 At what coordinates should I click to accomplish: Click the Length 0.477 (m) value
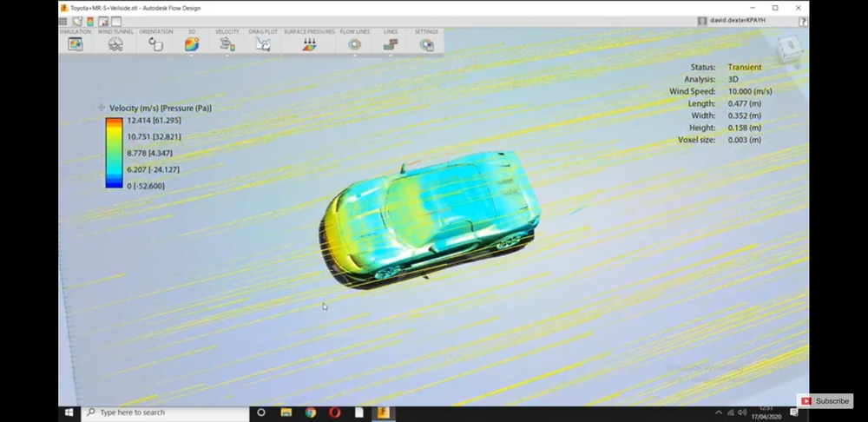coord(745,103)
